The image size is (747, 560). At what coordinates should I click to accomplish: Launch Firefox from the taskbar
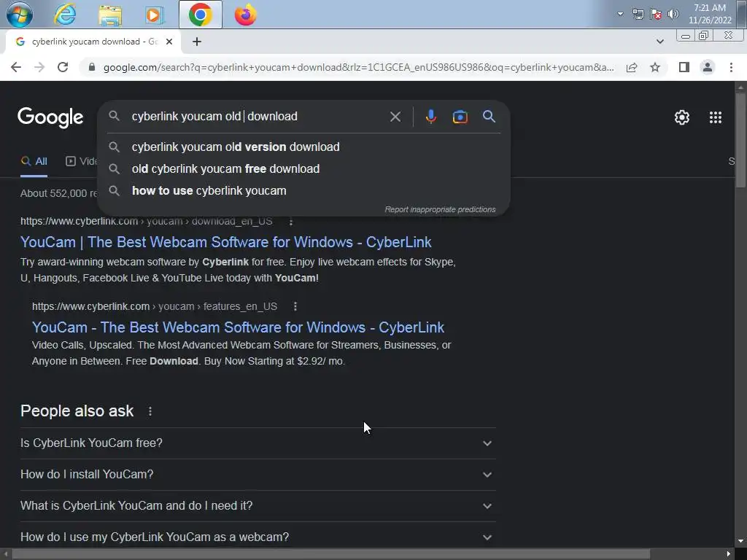pyautogui.click(x=245, y=15)
